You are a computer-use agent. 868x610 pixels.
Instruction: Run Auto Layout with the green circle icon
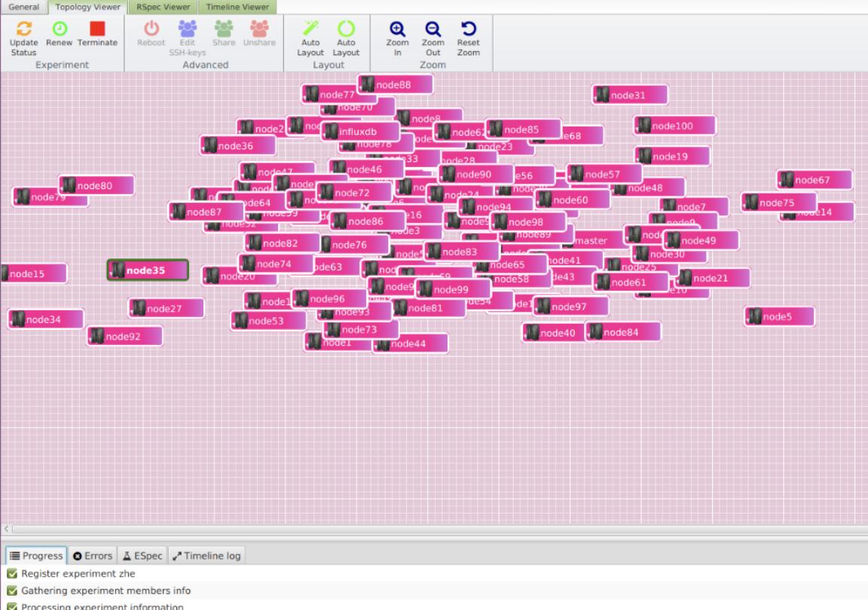[x=346, y=38]
